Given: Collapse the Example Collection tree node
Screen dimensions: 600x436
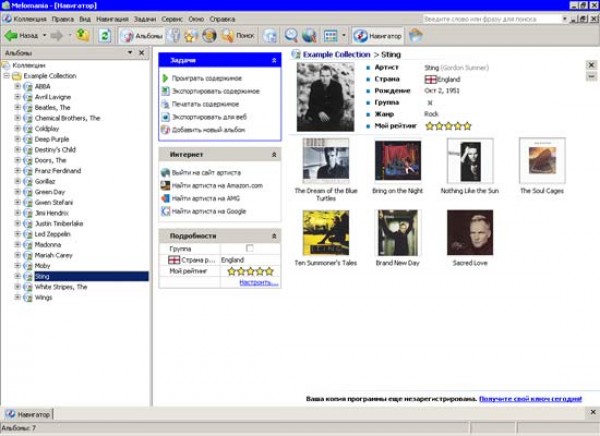Looking at the screenshot, I should click(7, 76).
